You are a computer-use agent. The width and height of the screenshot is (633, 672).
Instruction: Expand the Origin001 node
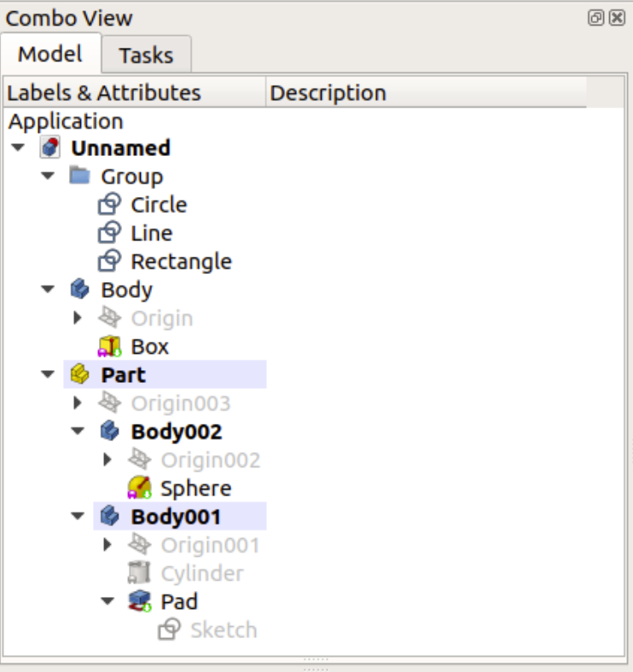pyautogui.click(x=107, y=544)
